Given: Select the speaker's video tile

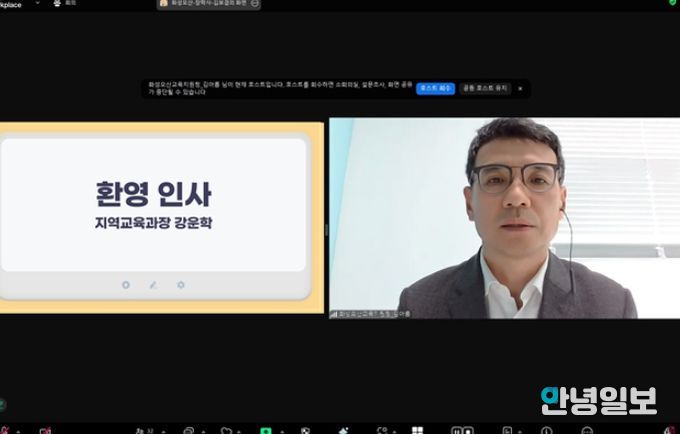Looking at the screenshot, I should point(505,218).
